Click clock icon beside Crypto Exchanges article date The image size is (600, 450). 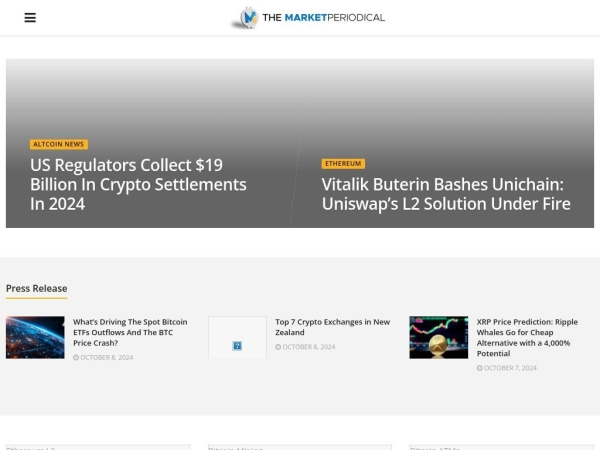(x=278, y=347)
